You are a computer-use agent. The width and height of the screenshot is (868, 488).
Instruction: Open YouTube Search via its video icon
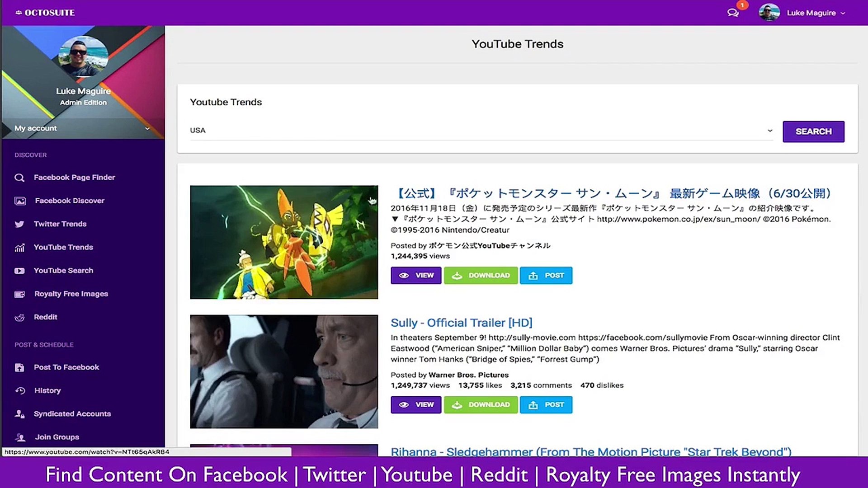[x=19, y=271]
